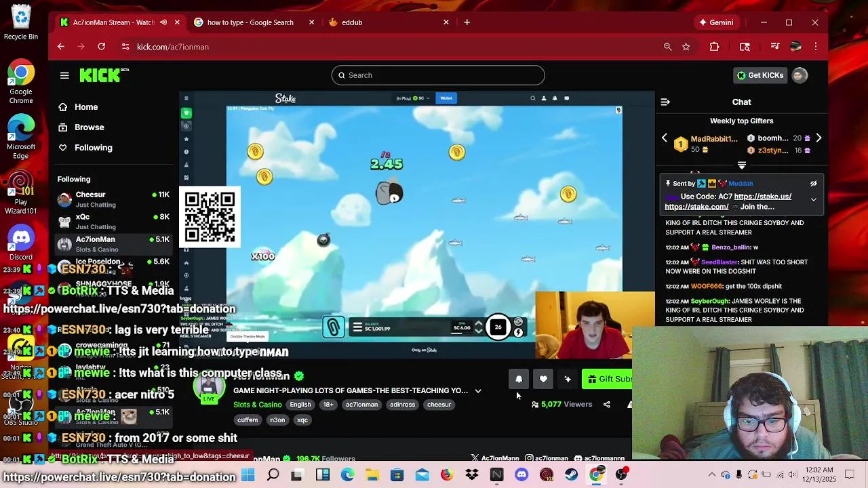Click the English language tag
The width and height of the screenshot is (868, 488).
300,405
